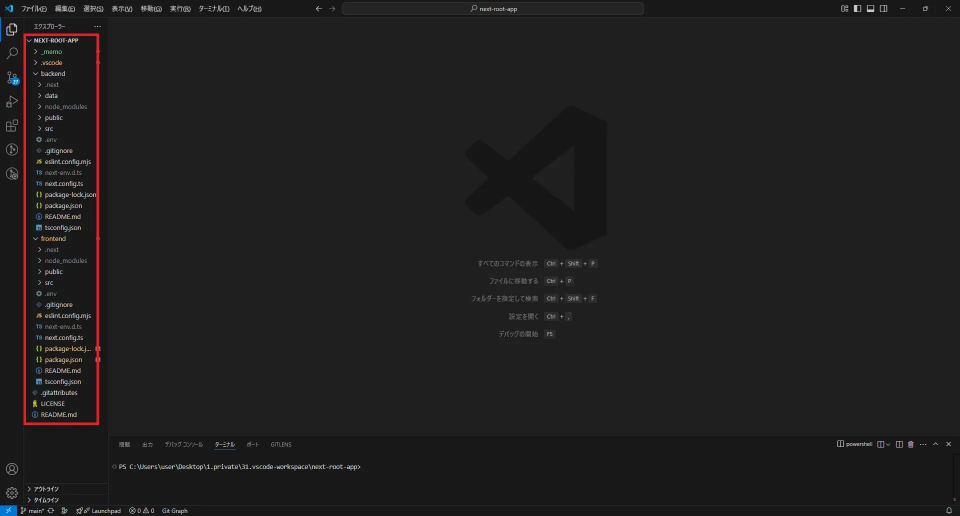
Task: Switch to the GITLENS panel tab
Action: [x=281, y=444]
